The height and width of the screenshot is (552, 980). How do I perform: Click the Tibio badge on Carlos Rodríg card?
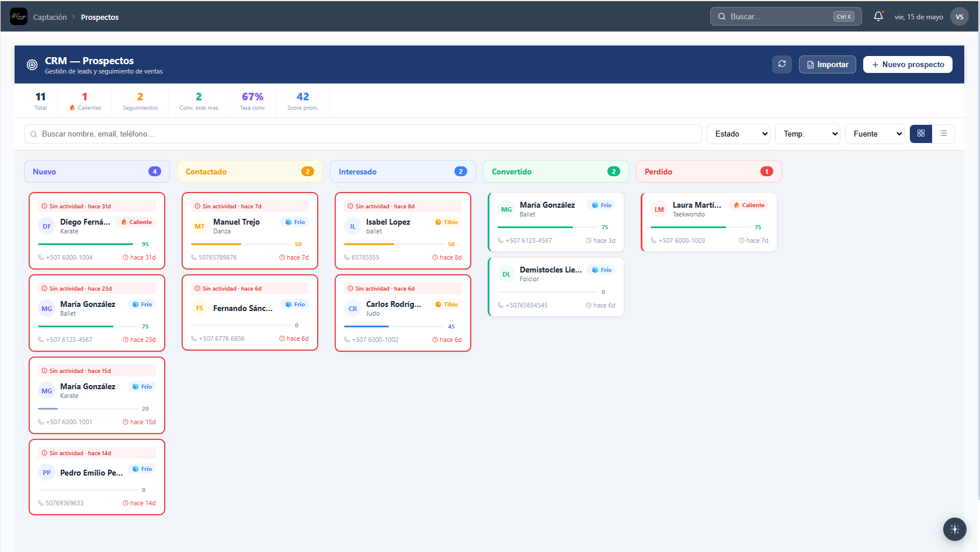click(x=446, y=304)
